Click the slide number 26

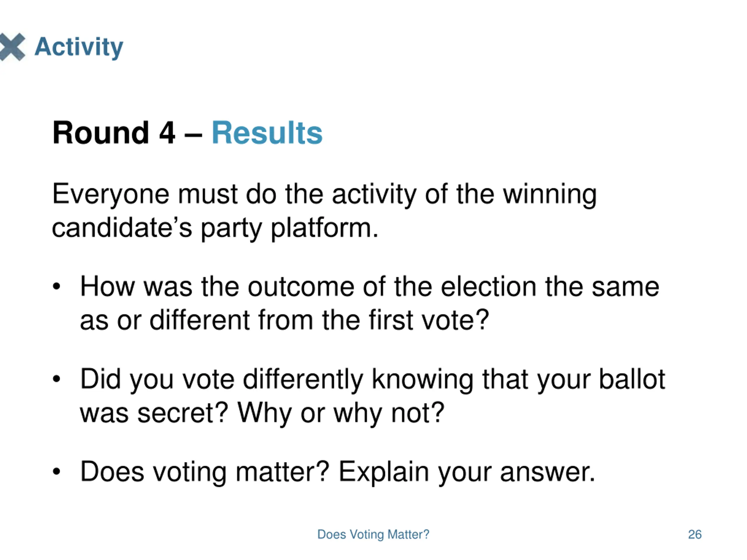[695, 534]
